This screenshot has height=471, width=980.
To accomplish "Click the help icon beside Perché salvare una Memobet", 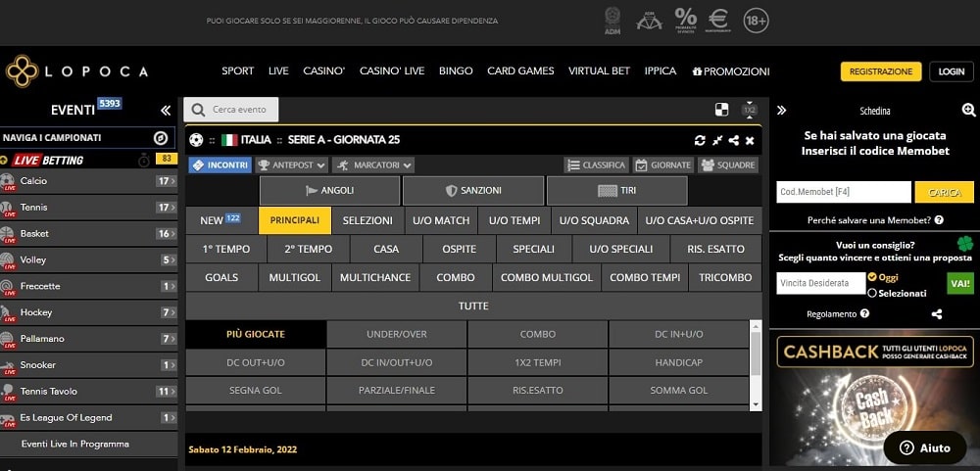I will tap(939, 220).
